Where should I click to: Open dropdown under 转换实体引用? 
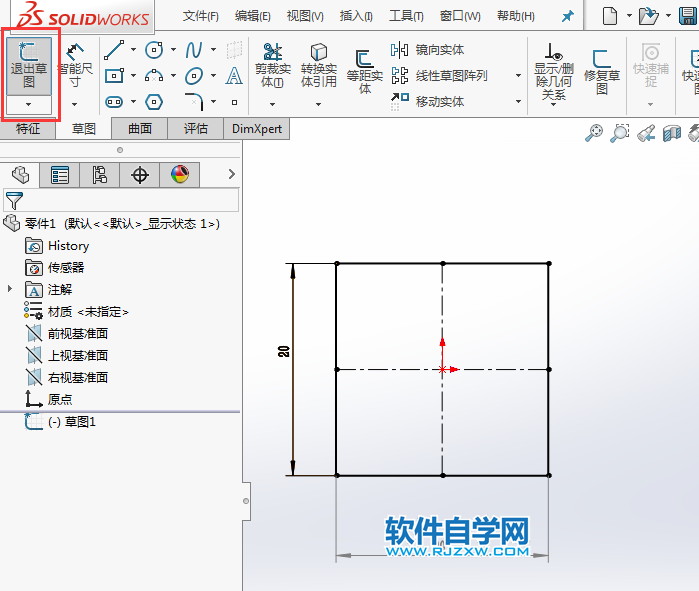coord(318,104)
